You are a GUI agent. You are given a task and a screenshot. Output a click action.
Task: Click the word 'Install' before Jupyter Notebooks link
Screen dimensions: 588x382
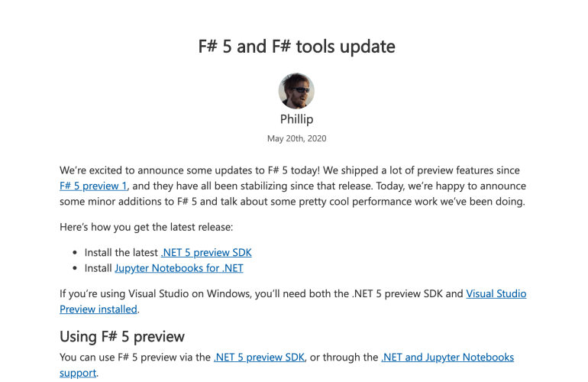pyautogui.click(x=98, y=268)
